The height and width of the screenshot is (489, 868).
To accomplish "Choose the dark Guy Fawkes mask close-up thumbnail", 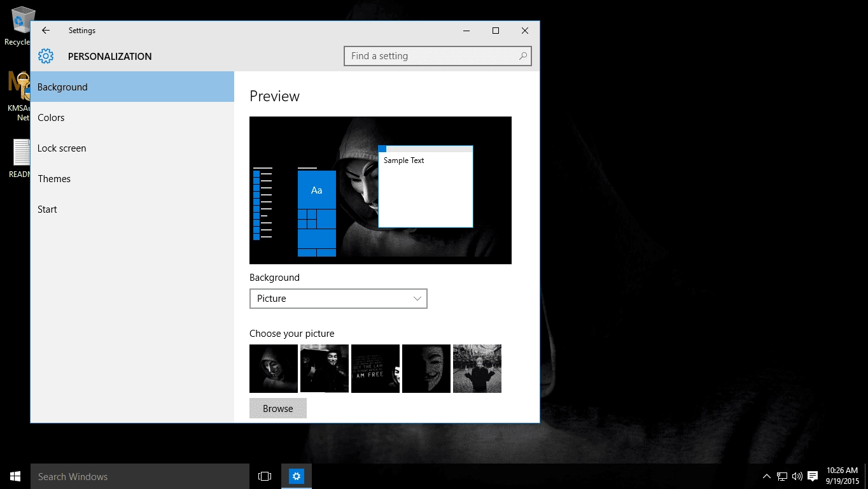I will 426,369.
